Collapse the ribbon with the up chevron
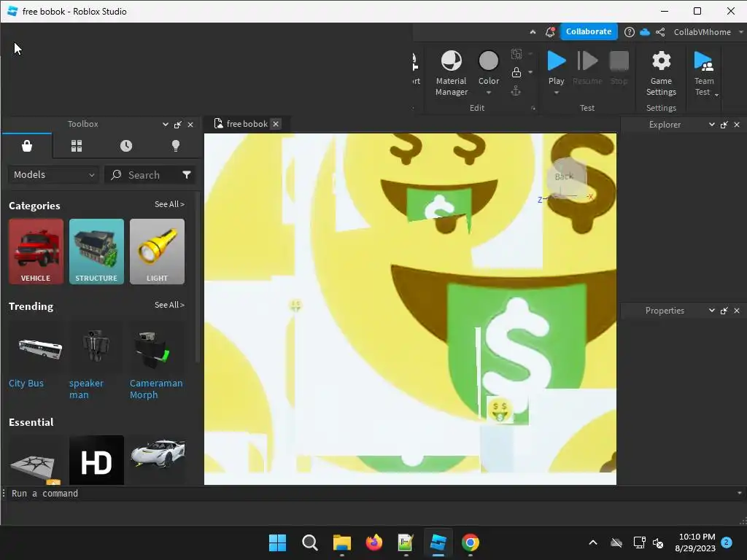 pos(533,32)
